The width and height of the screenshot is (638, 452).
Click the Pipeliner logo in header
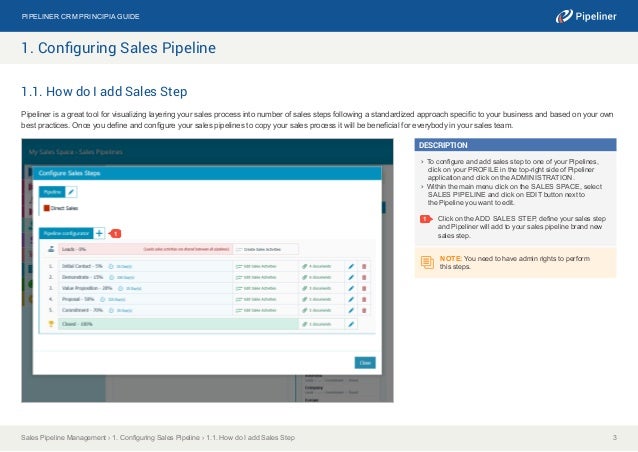pos(586,16)
